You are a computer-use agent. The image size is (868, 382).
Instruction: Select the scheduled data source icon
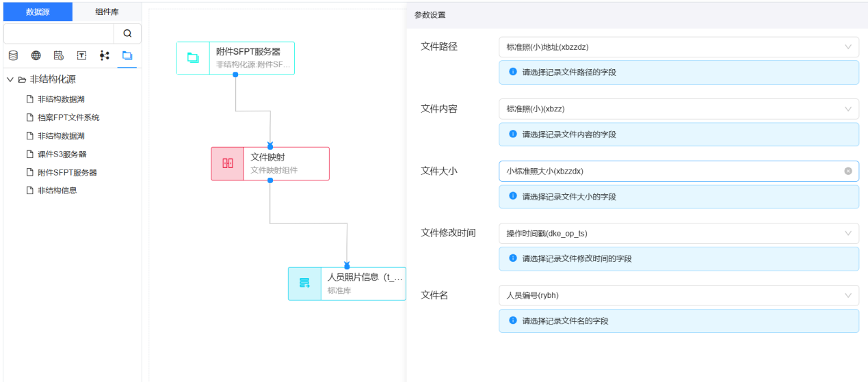point(59,55)
